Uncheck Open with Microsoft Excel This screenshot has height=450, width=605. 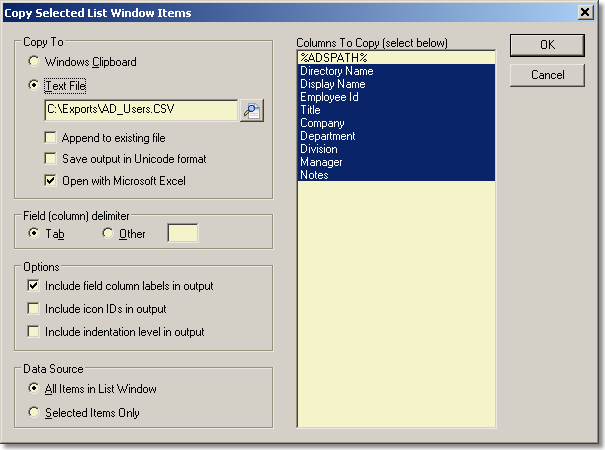(x=51, y=181)
